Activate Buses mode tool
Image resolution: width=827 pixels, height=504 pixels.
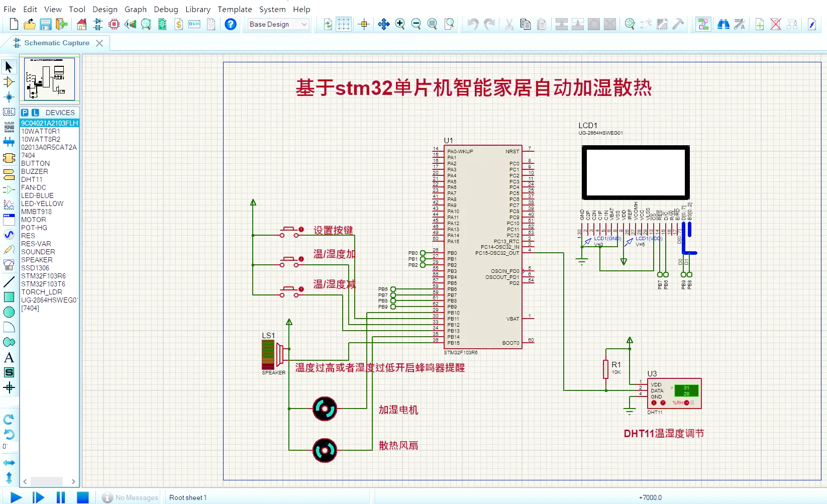(x=9, y=142)
